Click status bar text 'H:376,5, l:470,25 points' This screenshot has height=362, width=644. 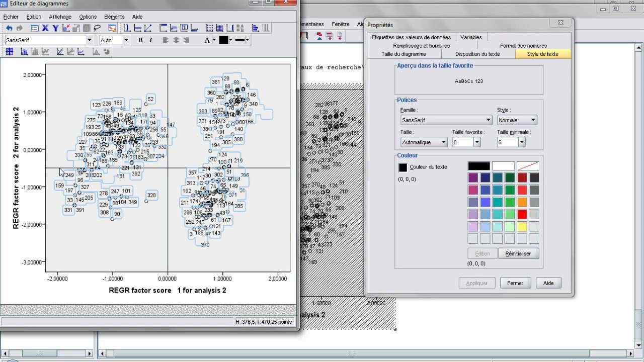[x=264, y=322]
